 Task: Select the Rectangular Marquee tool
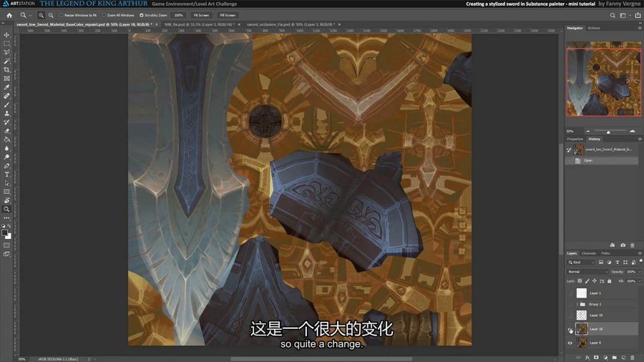click(x=6, y=43)
